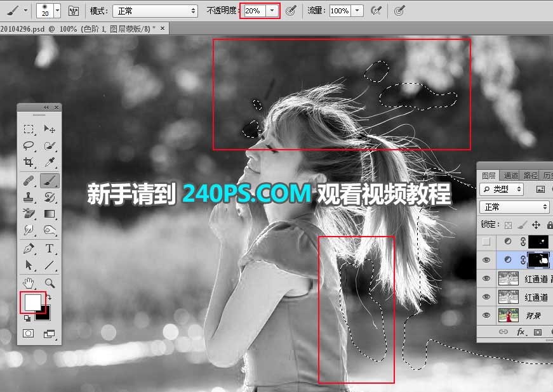553x392 pixels.
Task: Lock transparent pixels checkerboard icon
Action: point(508,225)
